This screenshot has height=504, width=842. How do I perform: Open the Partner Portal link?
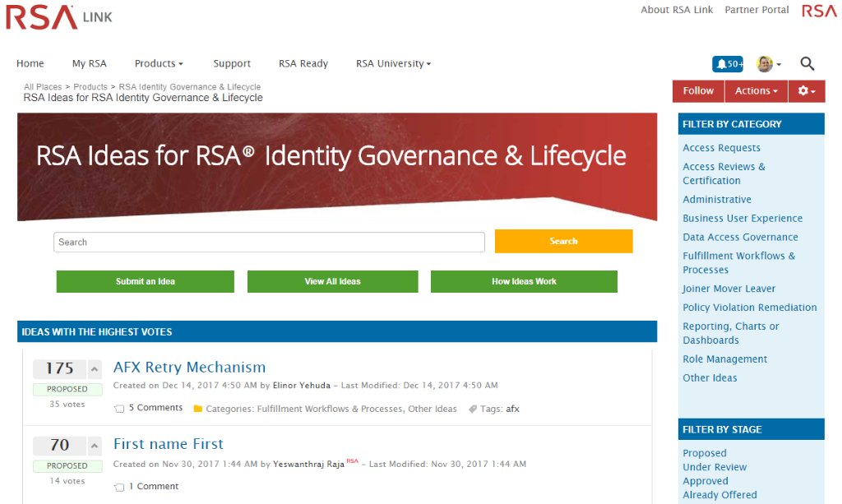[756, 10]
